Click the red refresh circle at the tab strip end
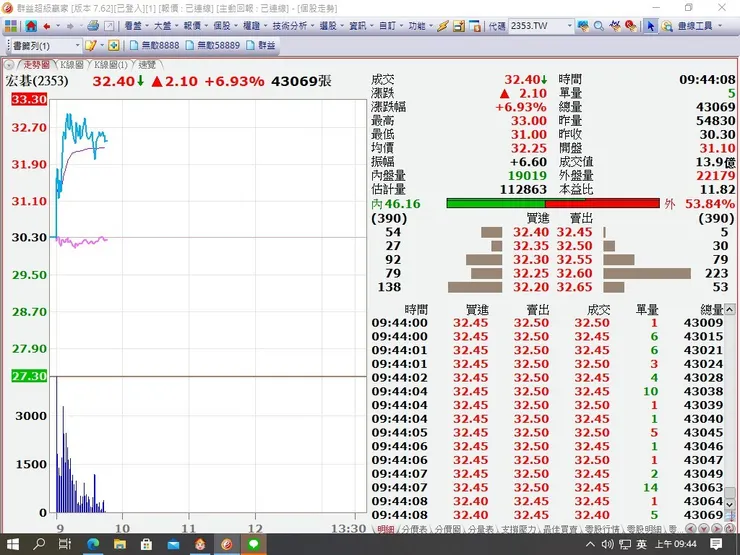This screenshot has height=555, width=740. click(728, 529)
